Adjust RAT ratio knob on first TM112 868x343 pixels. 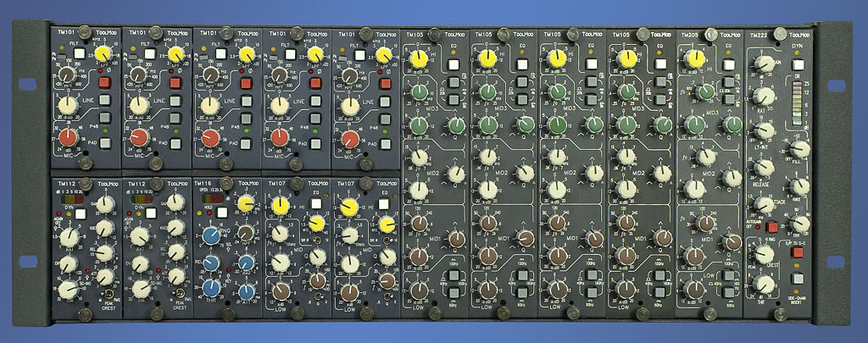click(x=69, y=238)
